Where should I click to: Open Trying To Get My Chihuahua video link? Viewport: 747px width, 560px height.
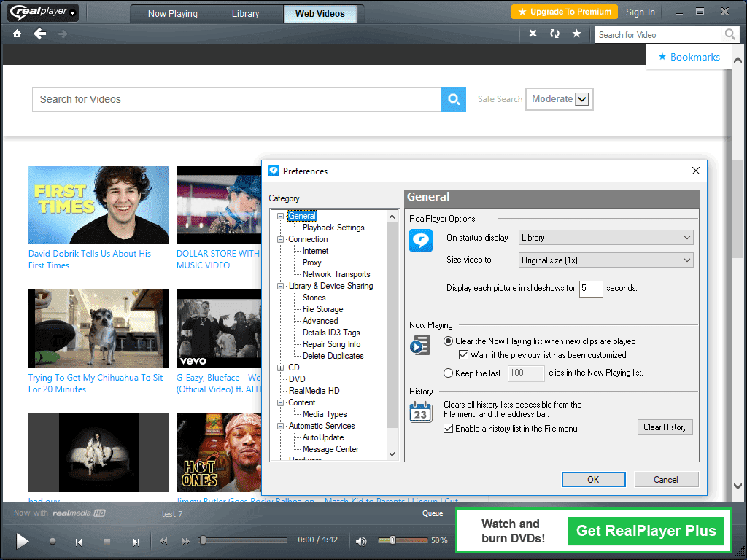click(x=96, y=384)
